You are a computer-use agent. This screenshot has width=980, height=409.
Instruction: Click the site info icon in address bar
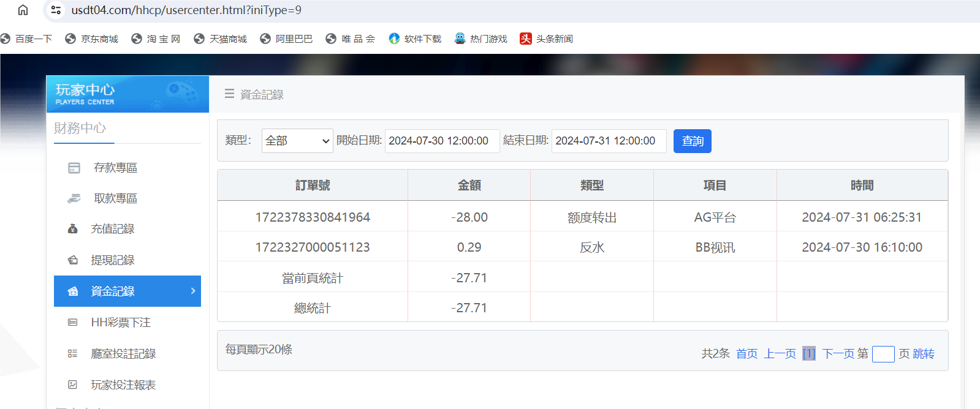tap(56, 10)
